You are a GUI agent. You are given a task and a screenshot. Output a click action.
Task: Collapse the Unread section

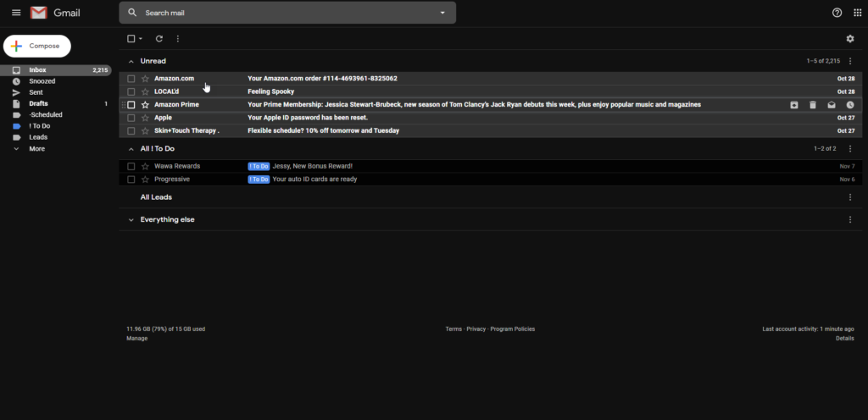131,61
